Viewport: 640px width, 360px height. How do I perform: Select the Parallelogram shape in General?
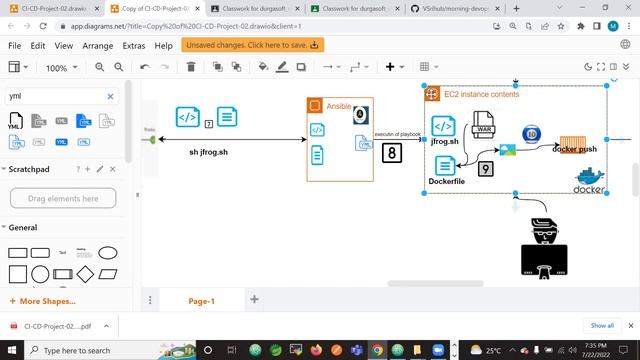tap(108, 274)
